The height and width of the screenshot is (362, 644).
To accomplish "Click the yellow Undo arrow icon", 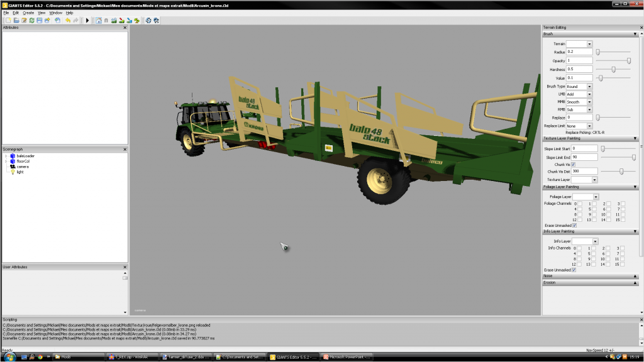I will pyautogui.click(x=68, y=21).
